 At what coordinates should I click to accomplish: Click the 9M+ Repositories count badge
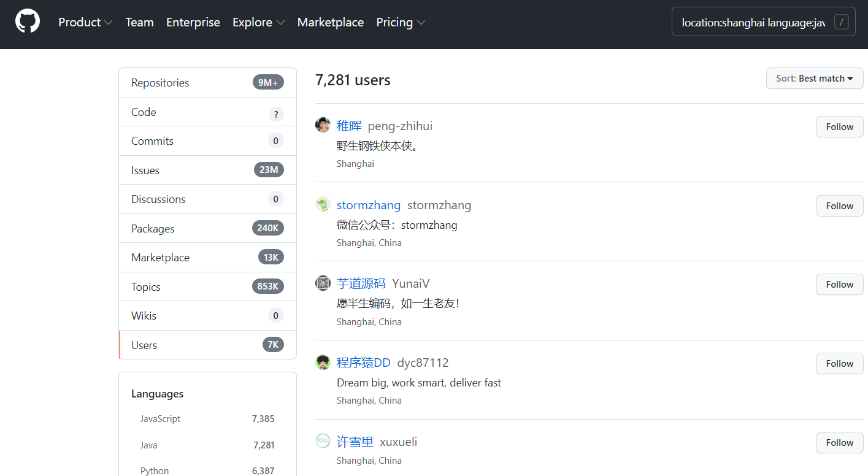[x=268, y=83]
